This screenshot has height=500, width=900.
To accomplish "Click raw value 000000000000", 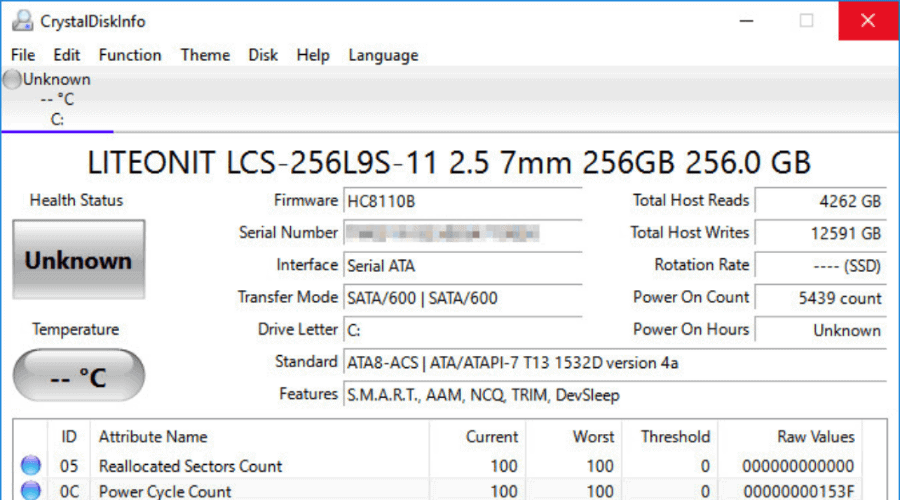I will pos(798,466).
